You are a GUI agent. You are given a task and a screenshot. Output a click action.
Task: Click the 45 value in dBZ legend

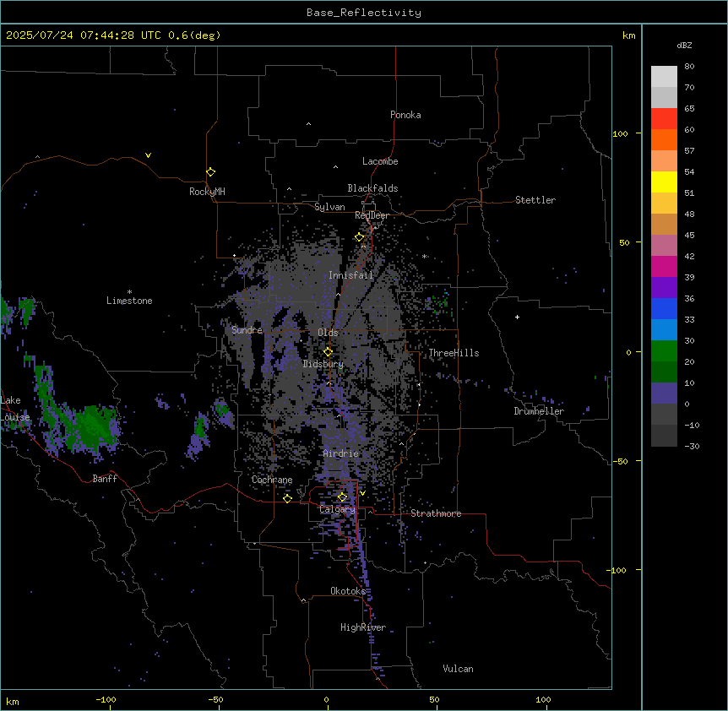coord(689,236)
